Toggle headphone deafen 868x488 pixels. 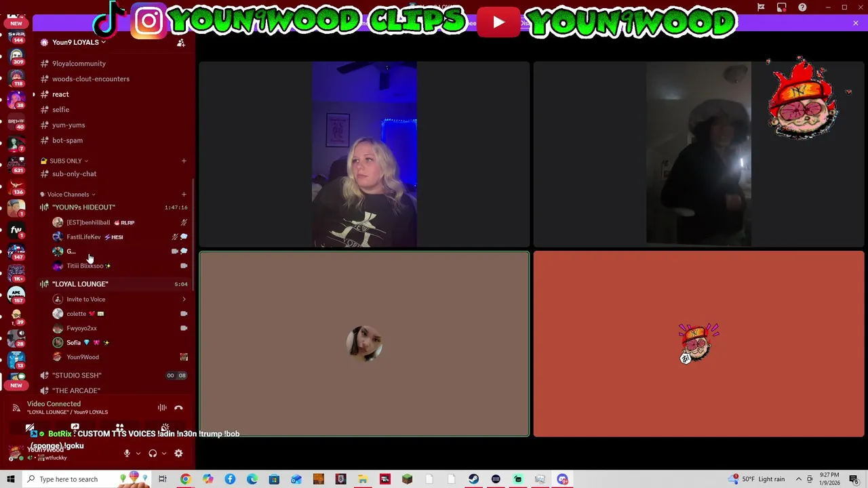coord(153,453)
